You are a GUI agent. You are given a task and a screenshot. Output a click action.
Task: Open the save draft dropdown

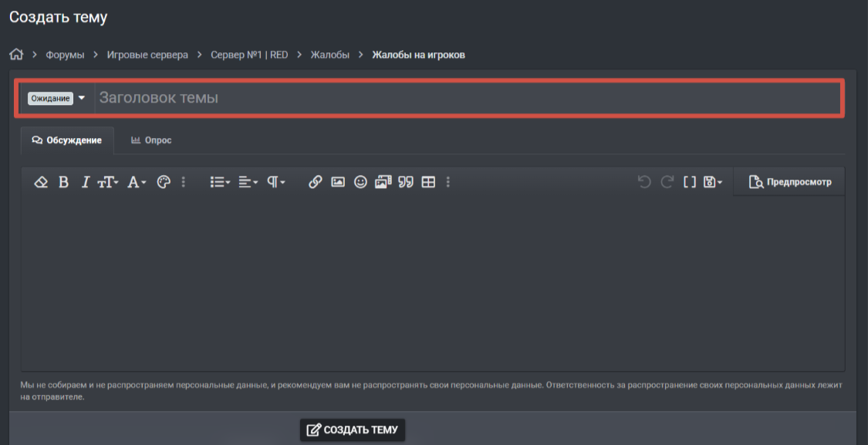click(x=712, y=182)
